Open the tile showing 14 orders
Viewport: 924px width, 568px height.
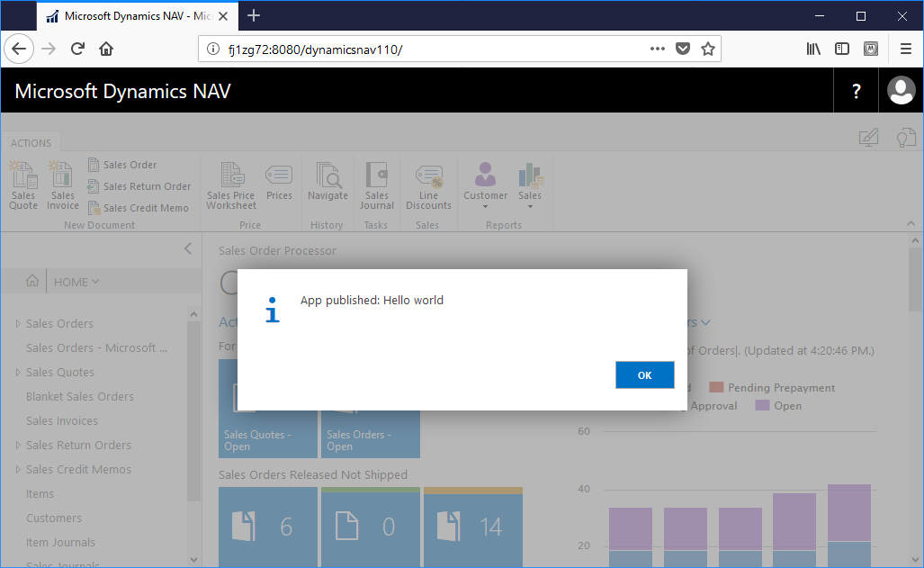click(x=473, y=527)
